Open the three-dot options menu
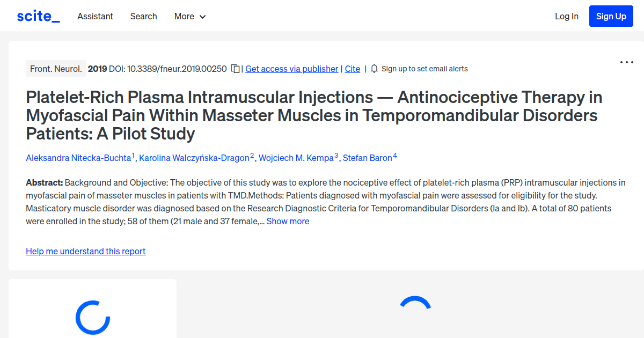This screenshot has width=644, height=338. [626, 62]
